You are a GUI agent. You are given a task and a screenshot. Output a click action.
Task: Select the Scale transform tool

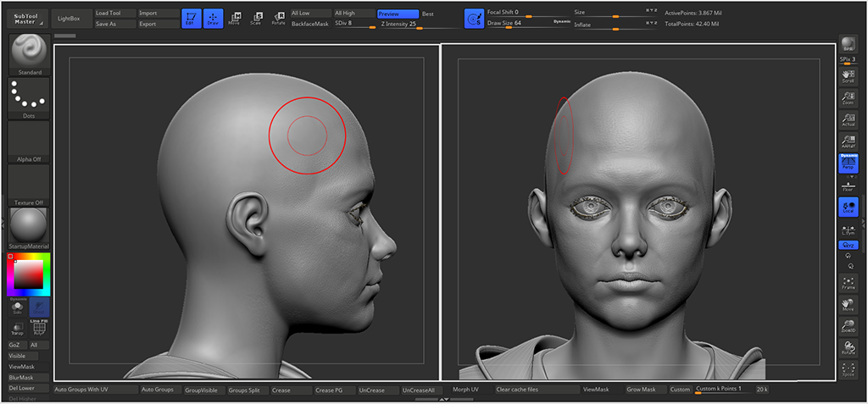255,18
